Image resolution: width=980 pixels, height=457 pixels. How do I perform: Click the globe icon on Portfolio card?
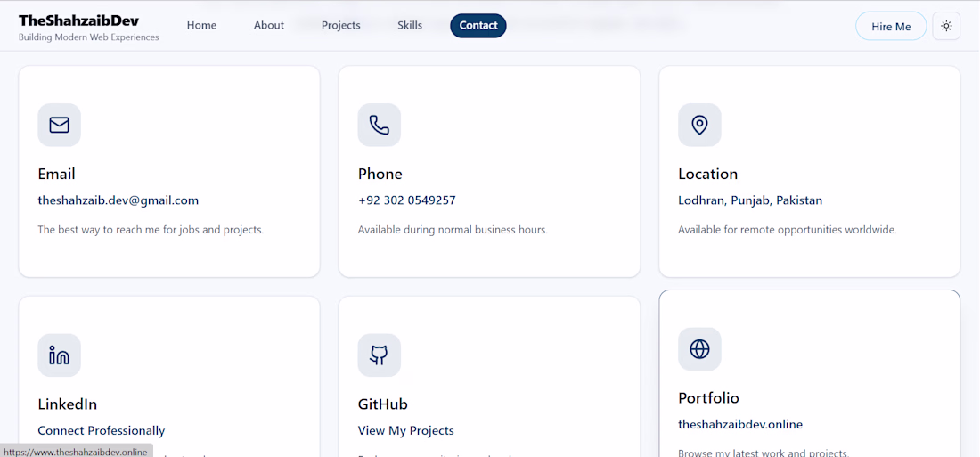[x=699, y=349]
